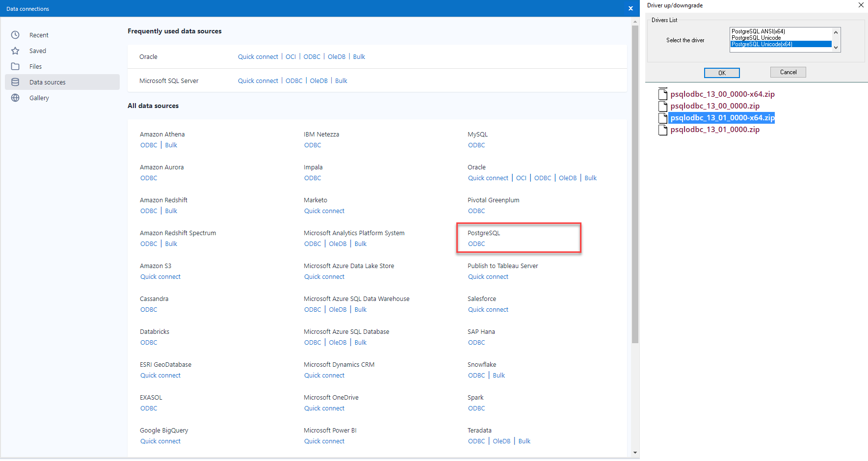Click Quick connect under Marketo
Screen dimensions: 868x461
coord(324,211)
